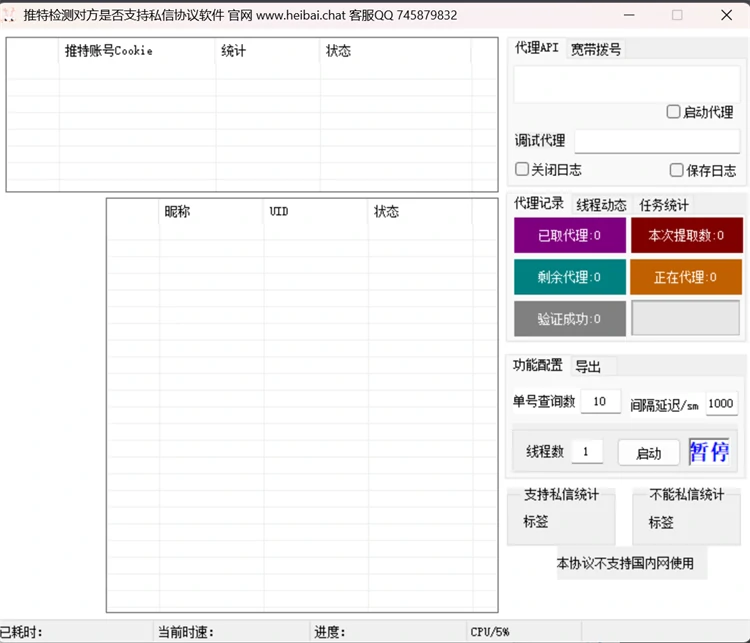
Task: Click the 间隔延迟/sm label
Action: 664,406
